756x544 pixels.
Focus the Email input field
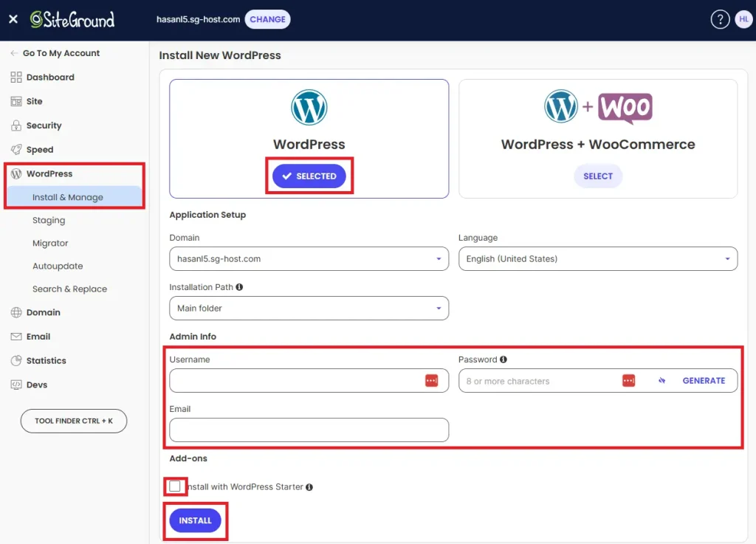click(309, 430)
